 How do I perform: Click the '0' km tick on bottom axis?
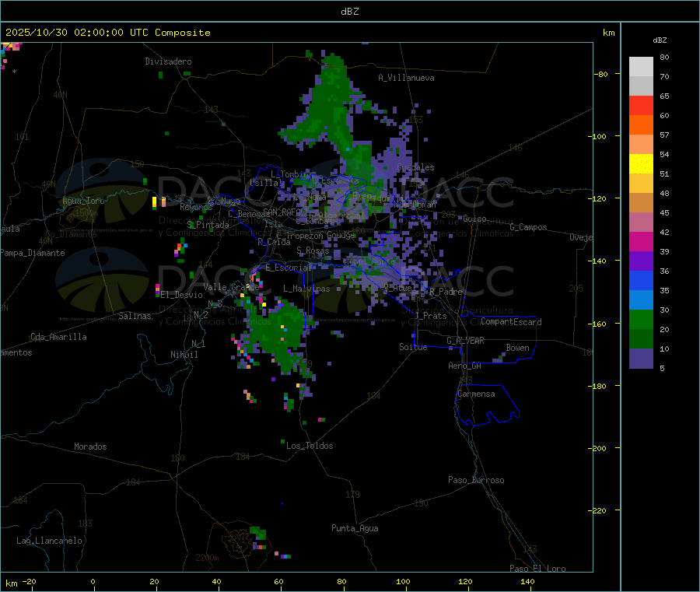pos(93,581)
